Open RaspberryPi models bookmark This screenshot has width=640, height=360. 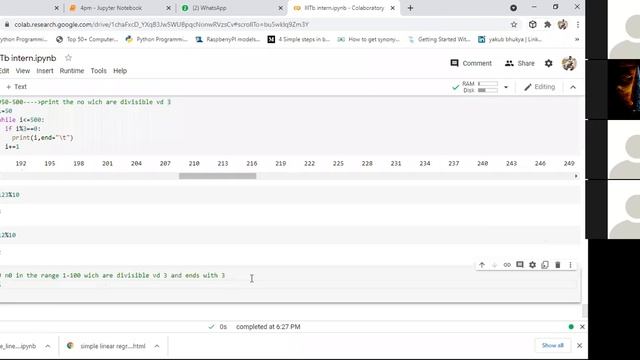(228, 39)
